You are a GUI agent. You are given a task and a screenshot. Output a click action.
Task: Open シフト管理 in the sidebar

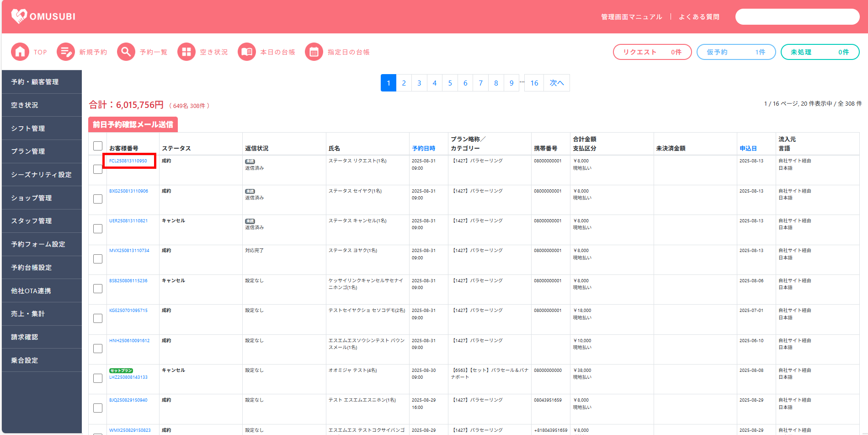28,129
